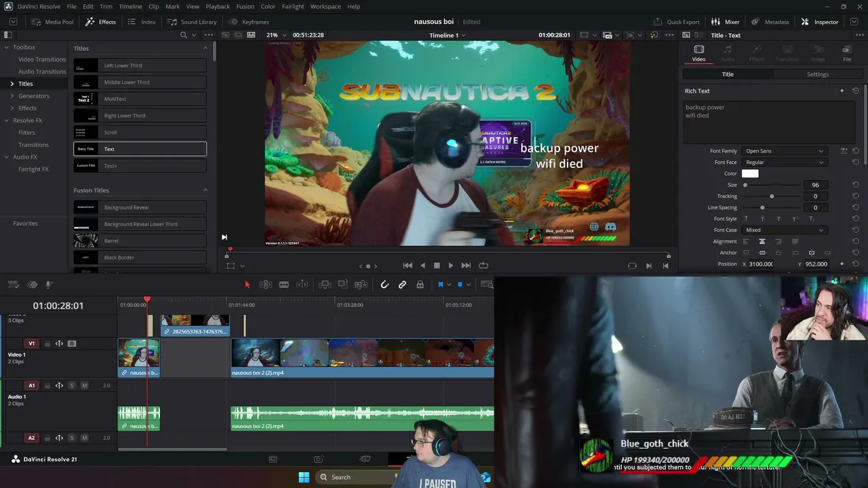Toggle loop playback in viewer
The image size is (868, 488).
(484, 266)
